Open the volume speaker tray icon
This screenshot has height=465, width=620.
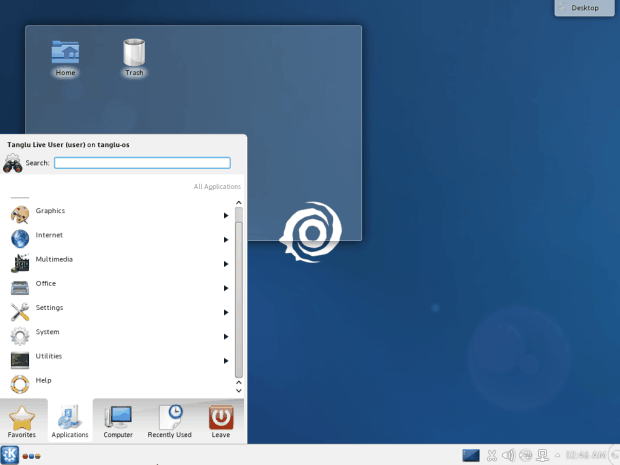[508, 456]
